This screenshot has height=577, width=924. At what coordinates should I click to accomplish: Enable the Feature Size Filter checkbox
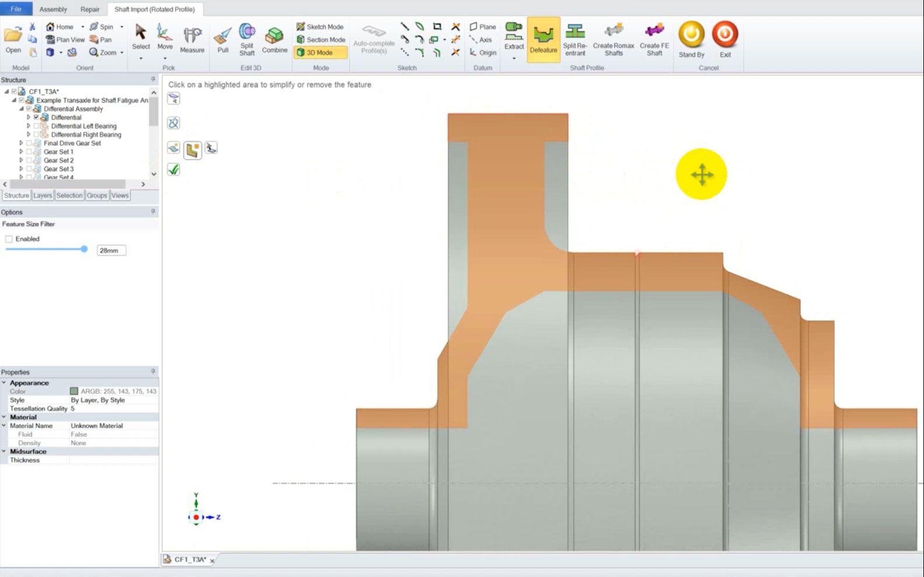[9, 239]
